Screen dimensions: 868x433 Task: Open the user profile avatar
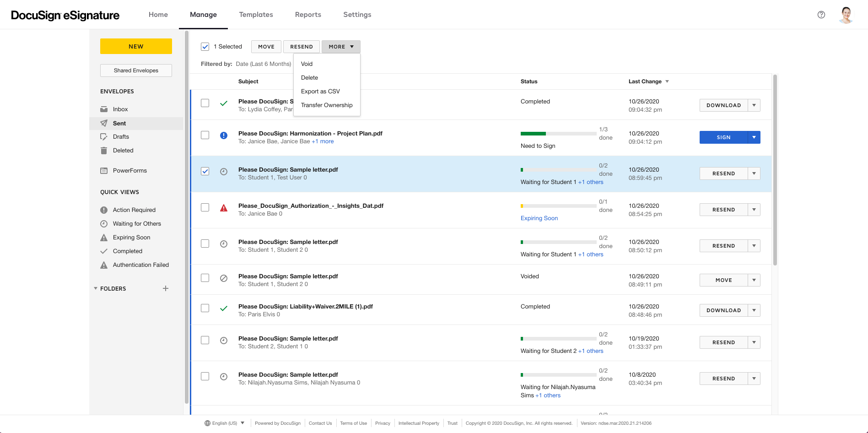(x=846, y=15)
